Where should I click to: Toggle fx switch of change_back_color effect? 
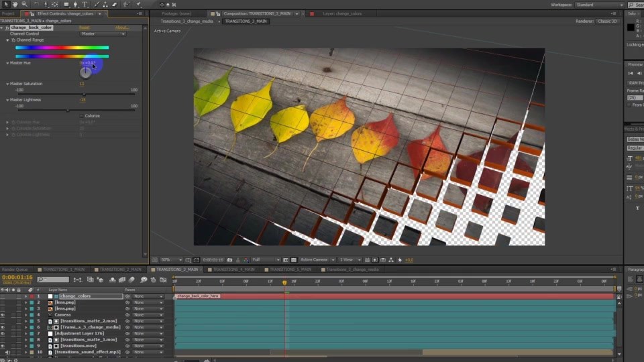(7, 27)
